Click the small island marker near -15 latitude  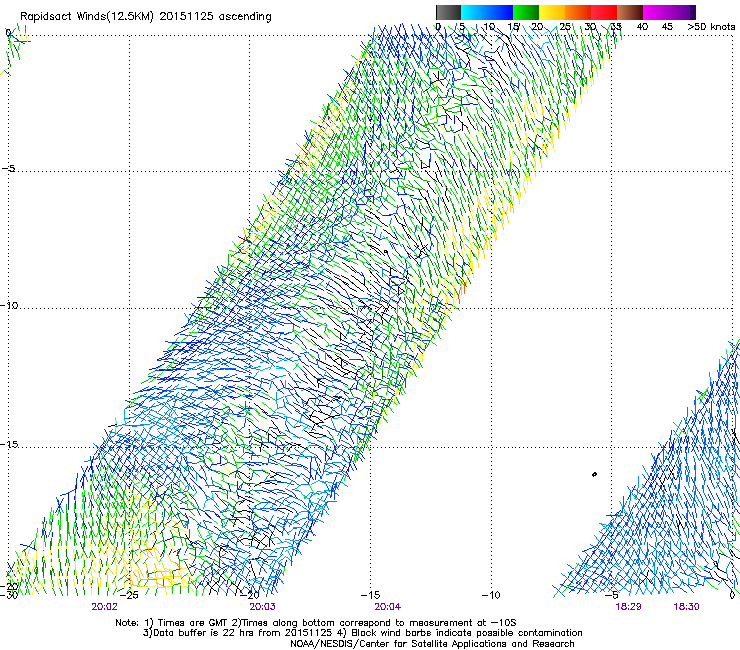(594, 474)
